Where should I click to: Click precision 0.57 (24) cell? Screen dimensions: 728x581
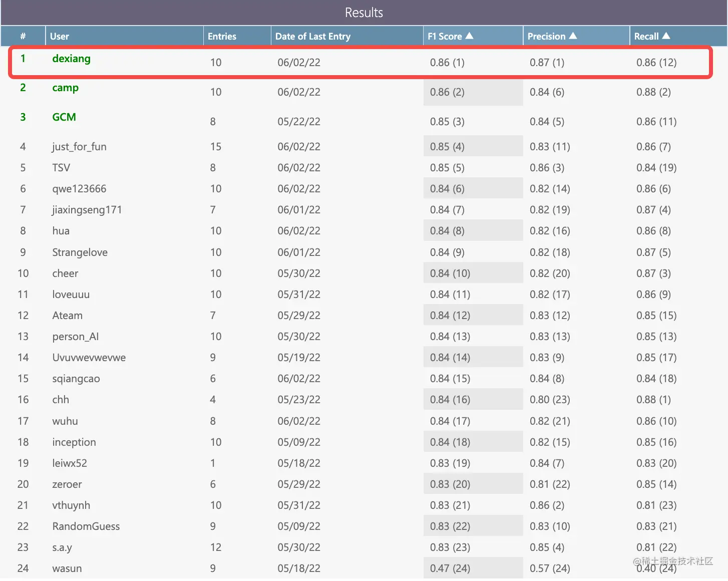(550, 568)
